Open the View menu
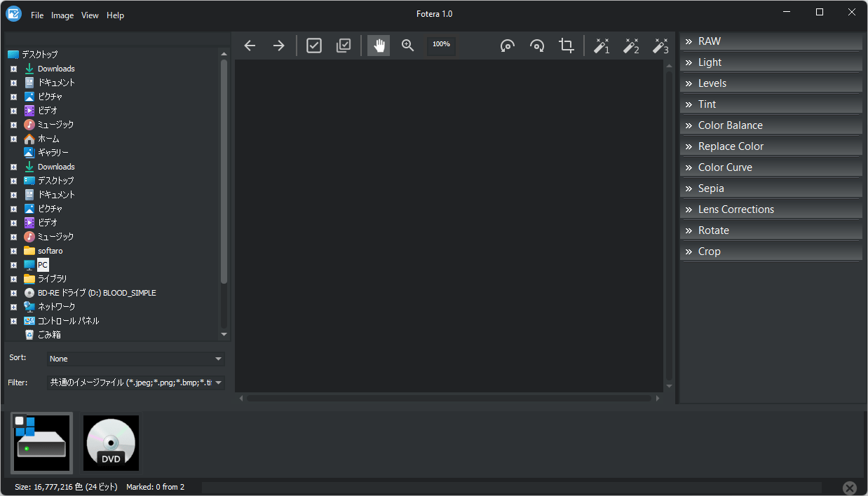This screenshot has height=496, width=868. [90, 15]
